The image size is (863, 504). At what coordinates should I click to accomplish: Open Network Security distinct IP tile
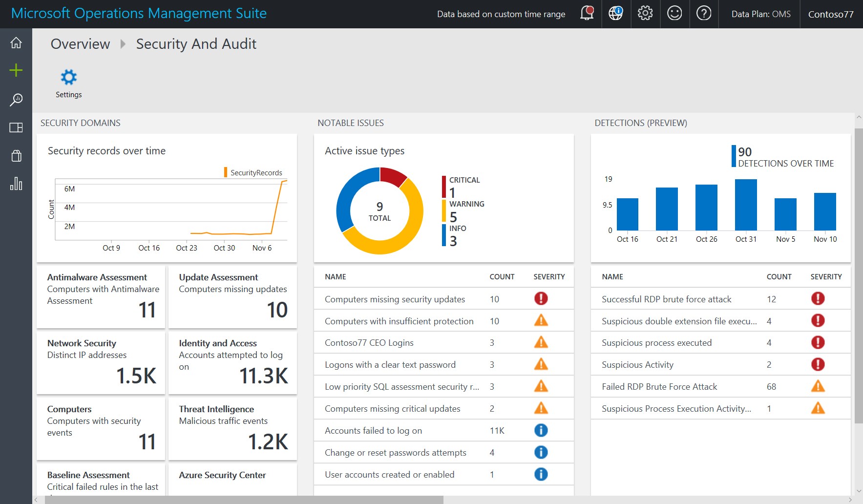click(x=101, y=363)
